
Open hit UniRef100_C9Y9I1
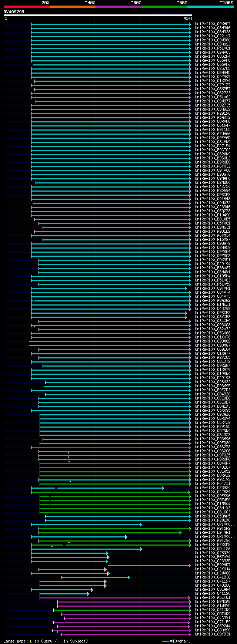click(213, 634)
